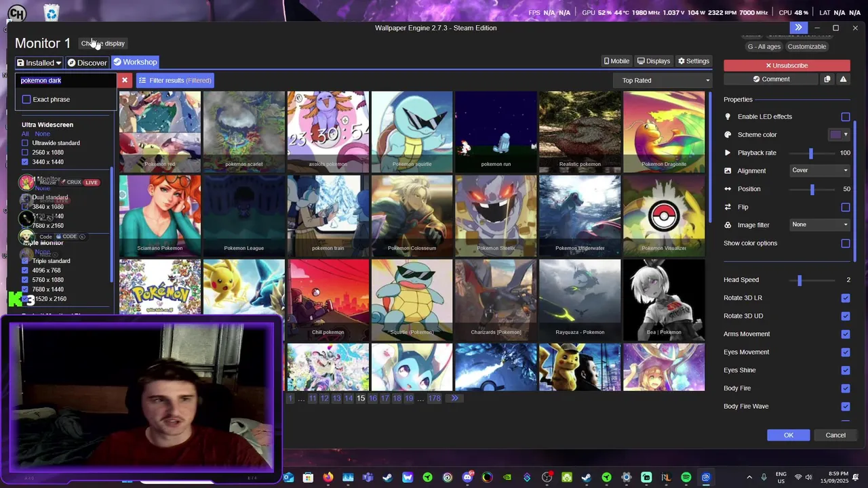Toggle the Flip checkbox
Image resolution: width=868 pixels, height=488 pixels.
coord(846,207)
